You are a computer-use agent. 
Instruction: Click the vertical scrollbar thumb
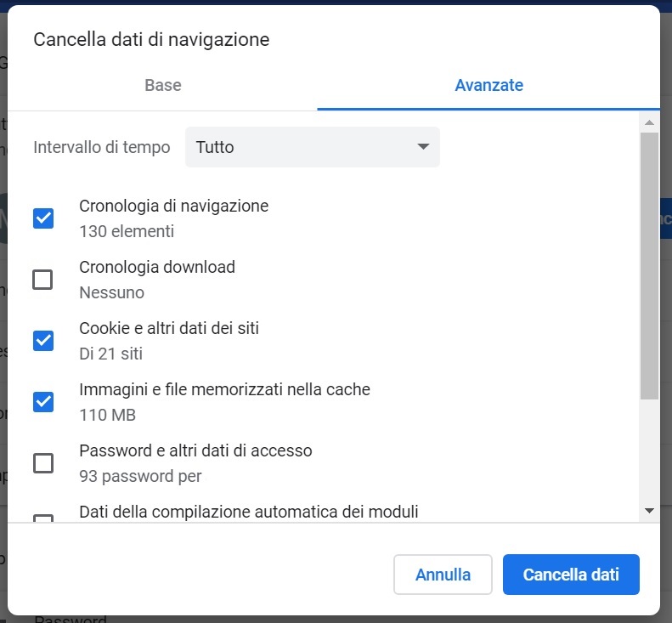[x=649, y=266]
